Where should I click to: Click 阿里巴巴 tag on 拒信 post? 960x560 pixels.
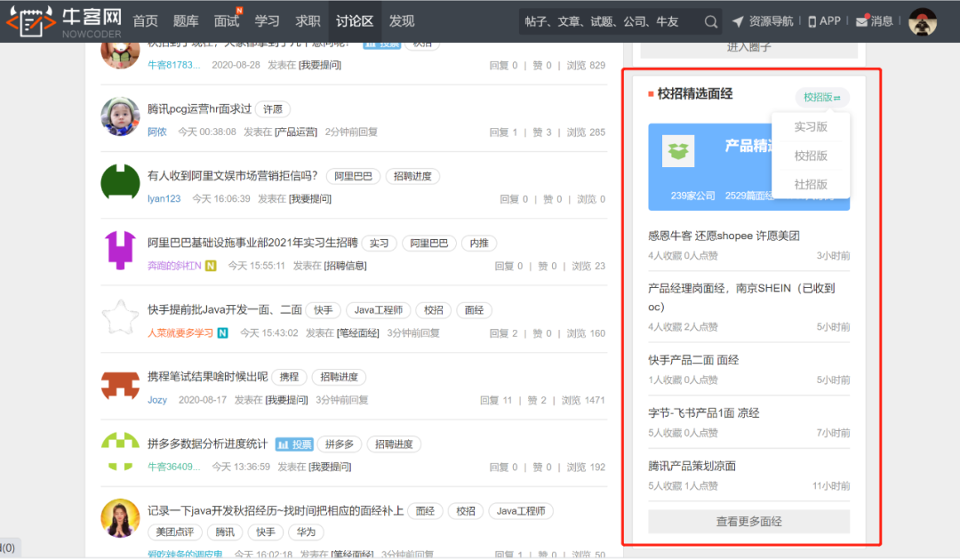point(353,176)
